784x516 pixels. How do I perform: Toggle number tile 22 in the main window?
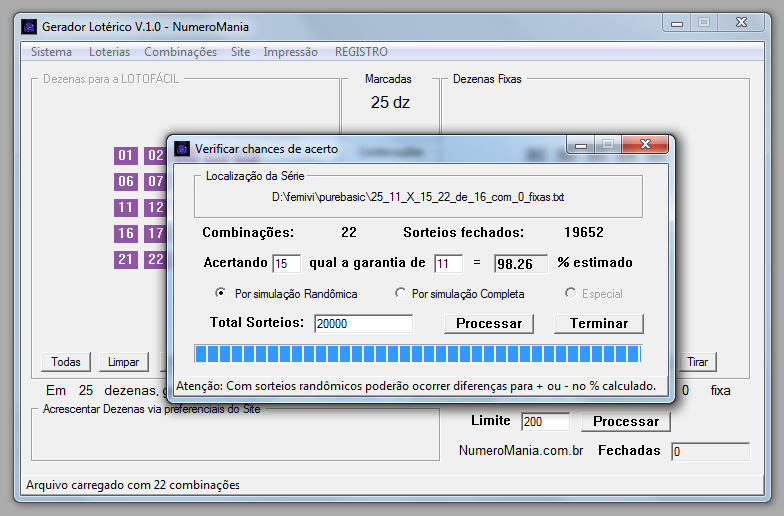[x=155, y=260]
